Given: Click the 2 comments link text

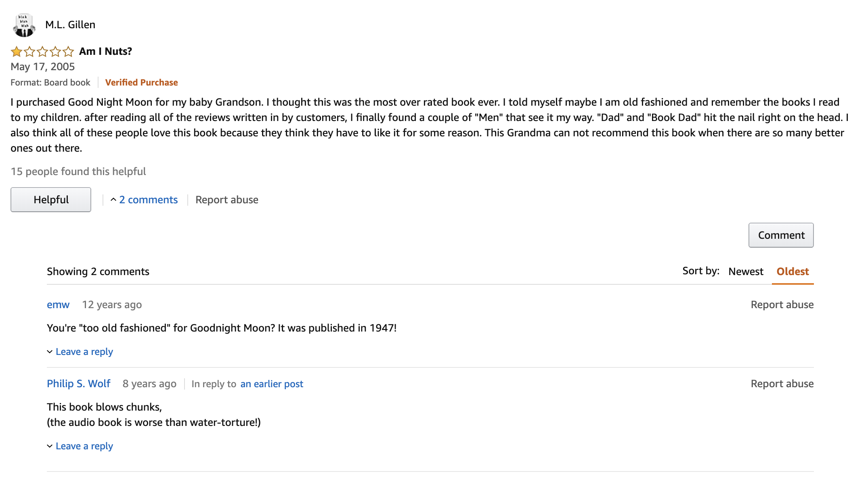Looking at the screenshot, I should coord(149,200).
